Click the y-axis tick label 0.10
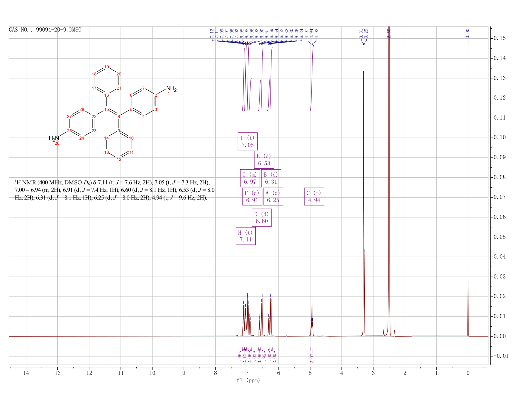 [x=499, y=138]
